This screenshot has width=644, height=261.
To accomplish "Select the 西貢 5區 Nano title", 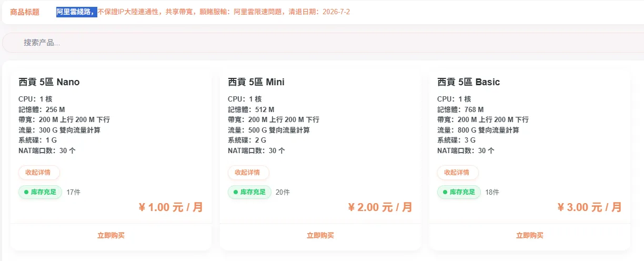I will tap(49, 82).
